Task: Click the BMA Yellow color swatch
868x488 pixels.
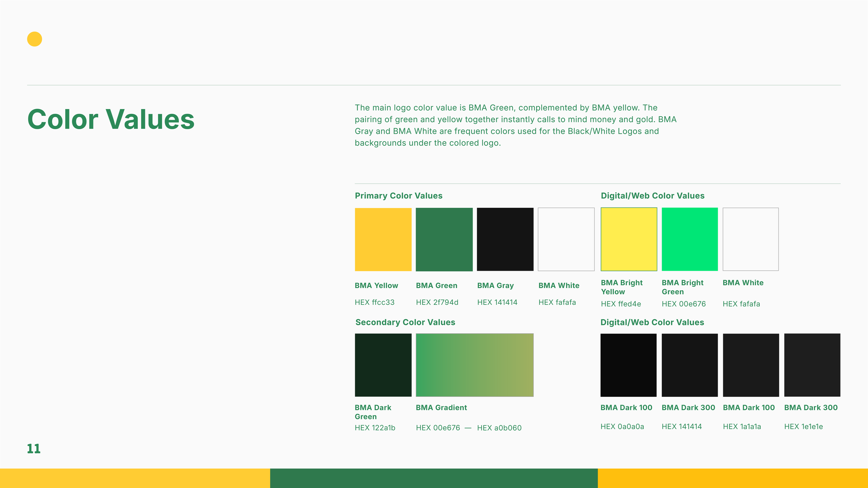Action: 383,239
